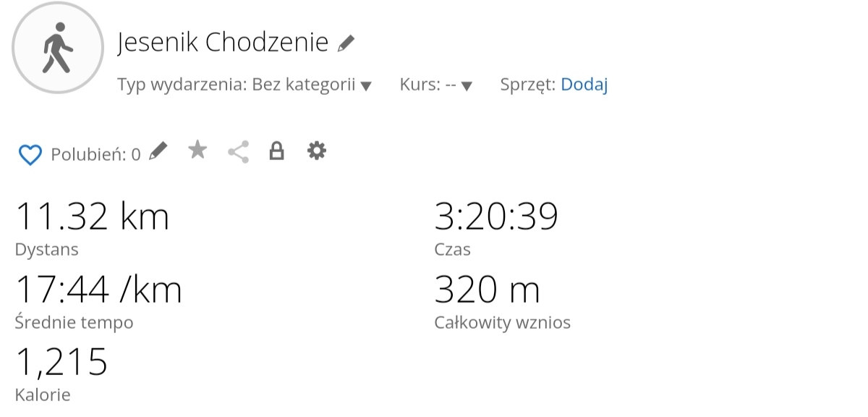Open the gear settings menu
Image resolution: width=868 pixels, height=417 pixels.
coord(317,151)
